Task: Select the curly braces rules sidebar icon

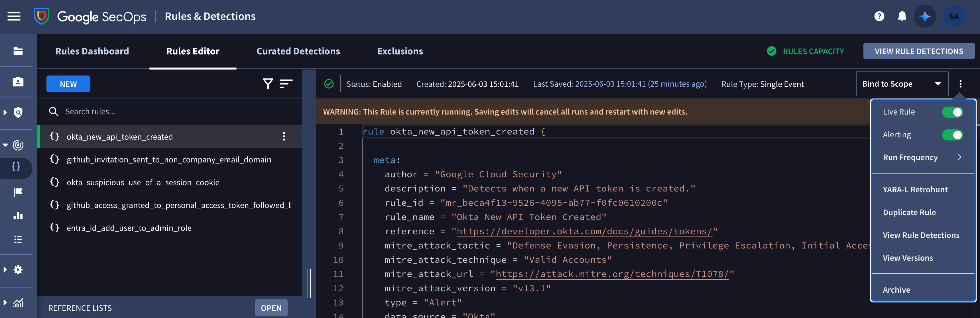Action: click(x=16, y=167)
